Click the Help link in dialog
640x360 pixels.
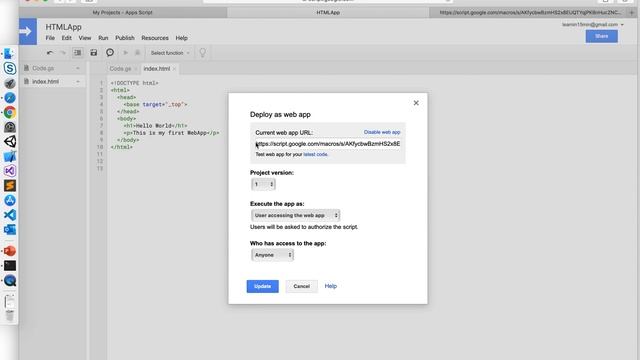point(331,286)
